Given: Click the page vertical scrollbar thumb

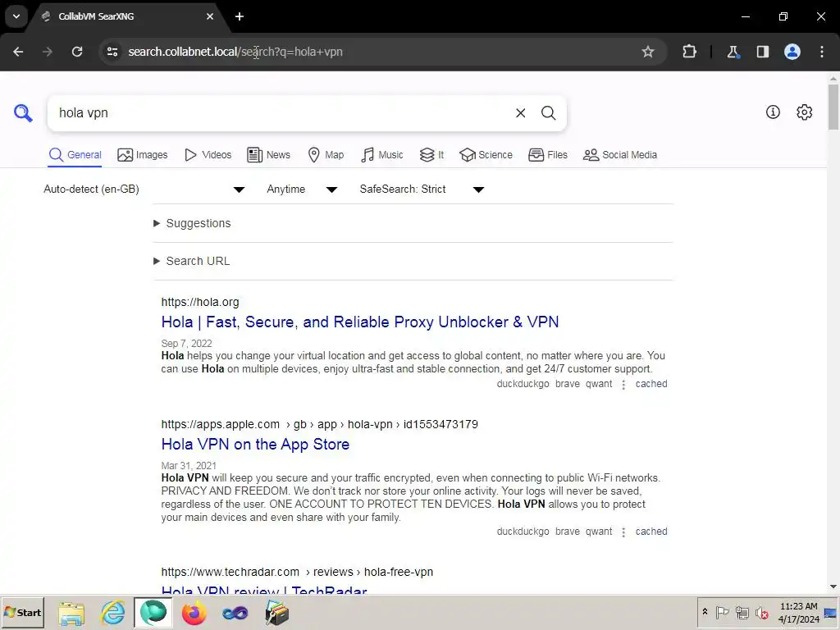Looking at the screenshot, I should (x=833, y=107).
